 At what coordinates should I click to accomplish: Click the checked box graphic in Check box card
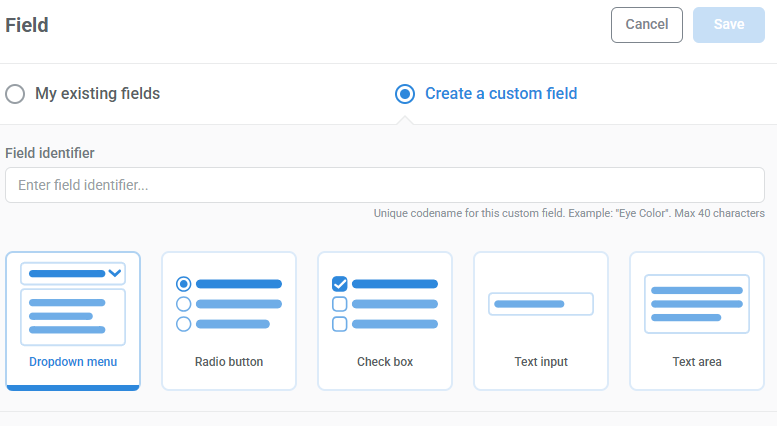click(339, 284)
